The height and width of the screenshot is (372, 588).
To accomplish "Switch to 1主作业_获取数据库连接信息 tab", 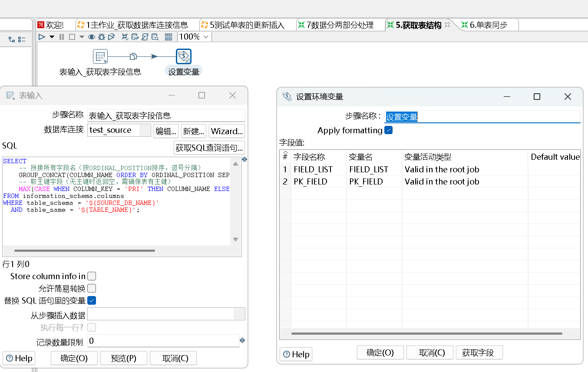I will (136, 25).
